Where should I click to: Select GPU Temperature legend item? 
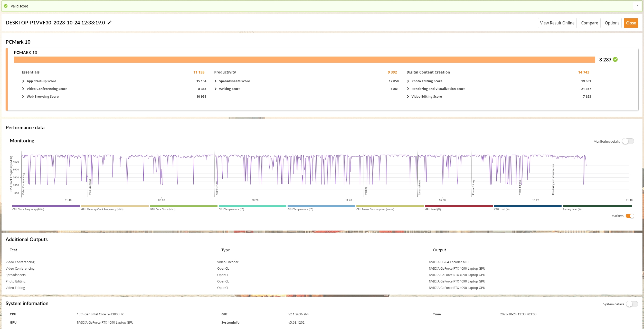[x=300, y=209]
